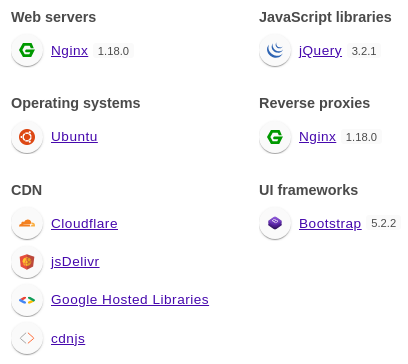Click the Ubuntu logo icon
The height and width of the screenshot is (364, 408).
pos(27,137)
